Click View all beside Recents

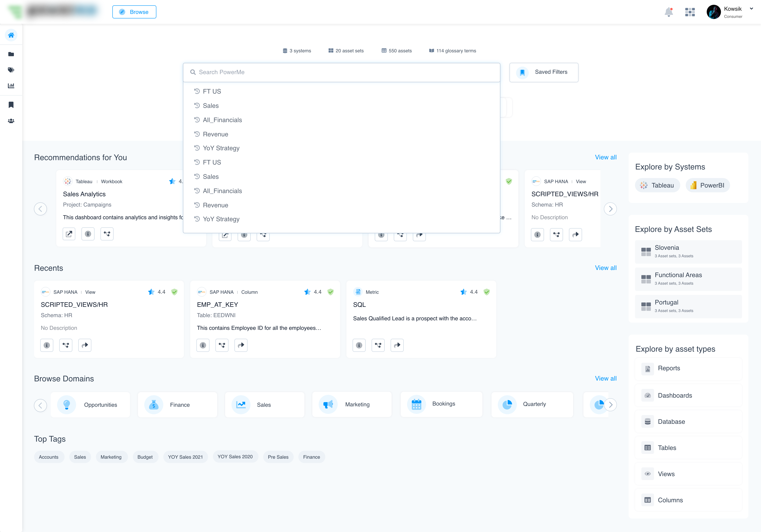click(605, 268)
